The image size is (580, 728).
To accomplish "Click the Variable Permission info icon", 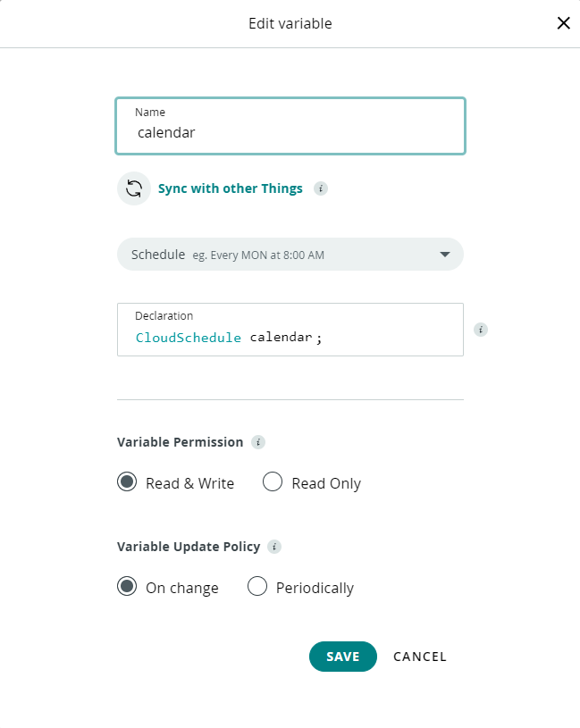I will tap(258, 442).
